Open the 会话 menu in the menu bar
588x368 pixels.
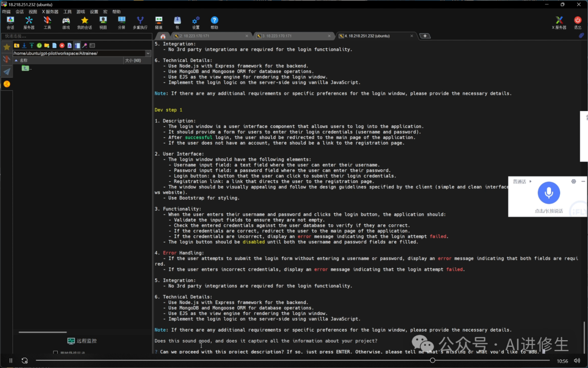coord(20,11)
